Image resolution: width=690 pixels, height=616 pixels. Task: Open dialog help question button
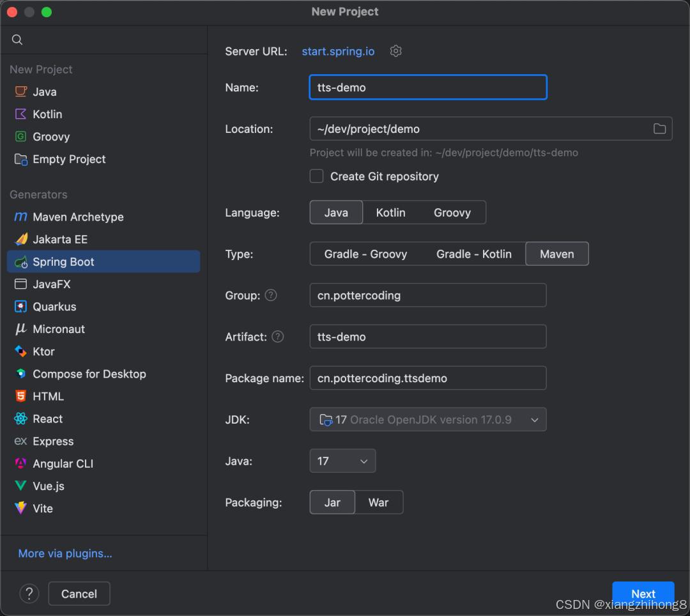[29, 594]
